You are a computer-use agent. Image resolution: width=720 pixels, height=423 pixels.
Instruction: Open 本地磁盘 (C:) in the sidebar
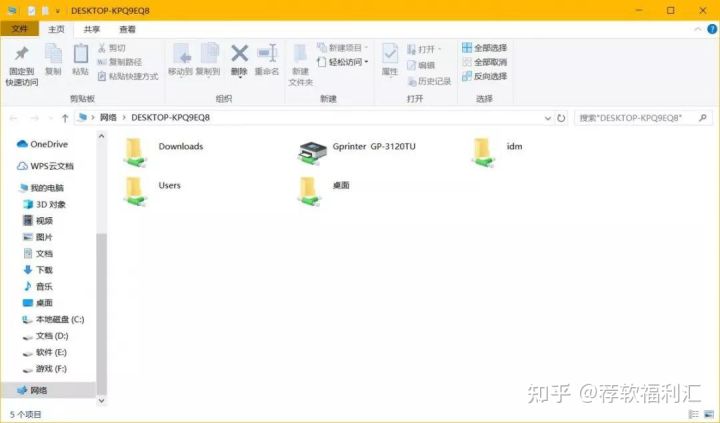click(53, 319)
